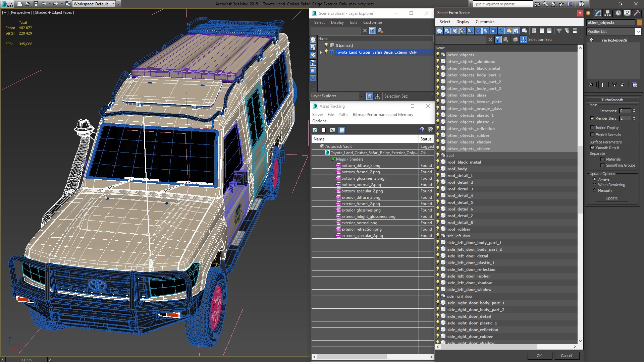Select the Manually update option
The height and width of the screenshot is (362, 644).
594,190
